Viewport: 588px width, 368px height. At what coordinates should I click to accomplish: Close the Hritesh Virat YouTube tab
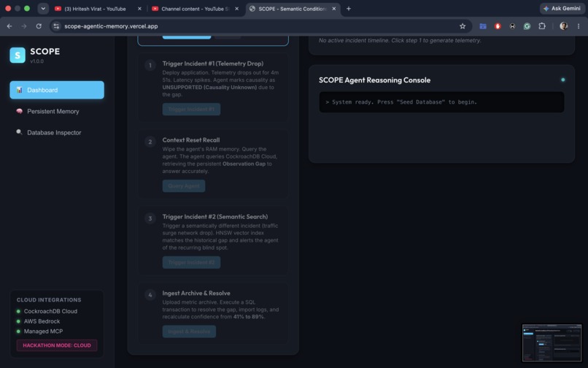pos(139,9)
